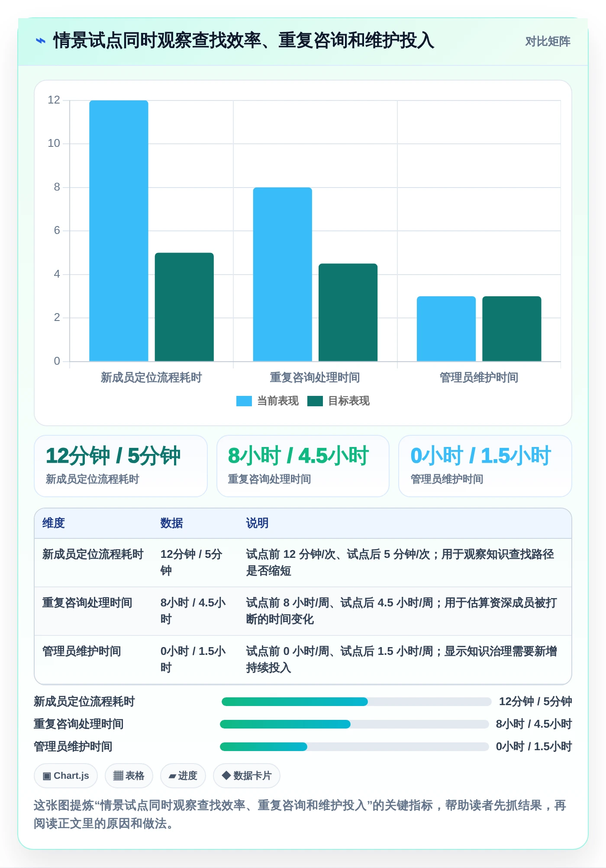Click progress value 8小时 / 4.5小时

coord(534,724)
